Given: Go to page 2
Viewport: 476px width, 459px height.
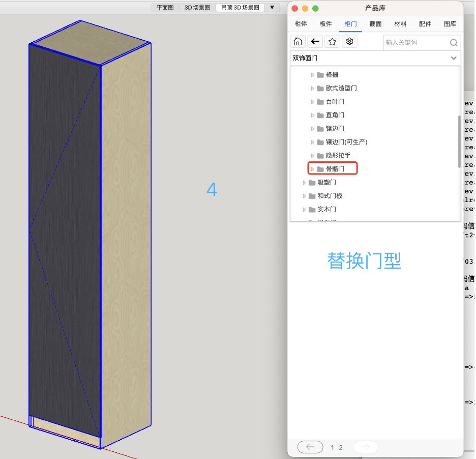Looking at the screenshot, I should click(x=341, y=448).
